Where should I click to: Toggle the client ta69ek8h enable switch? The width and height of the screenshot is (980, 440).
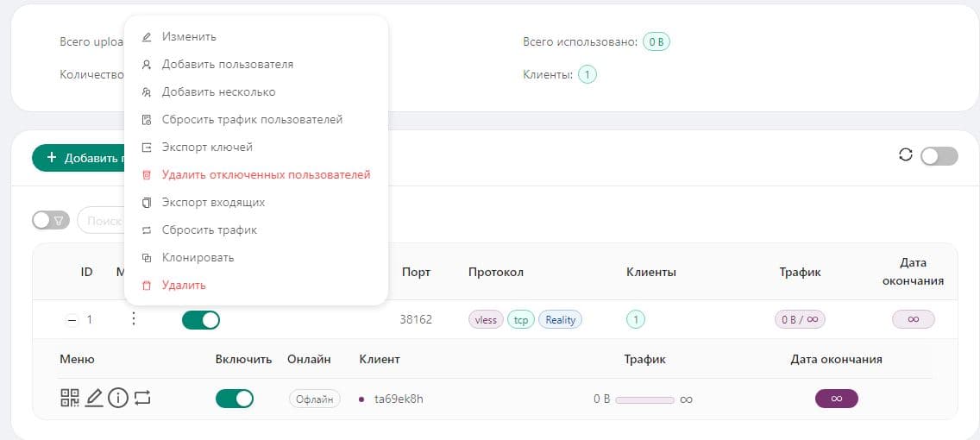click(235, 399)
